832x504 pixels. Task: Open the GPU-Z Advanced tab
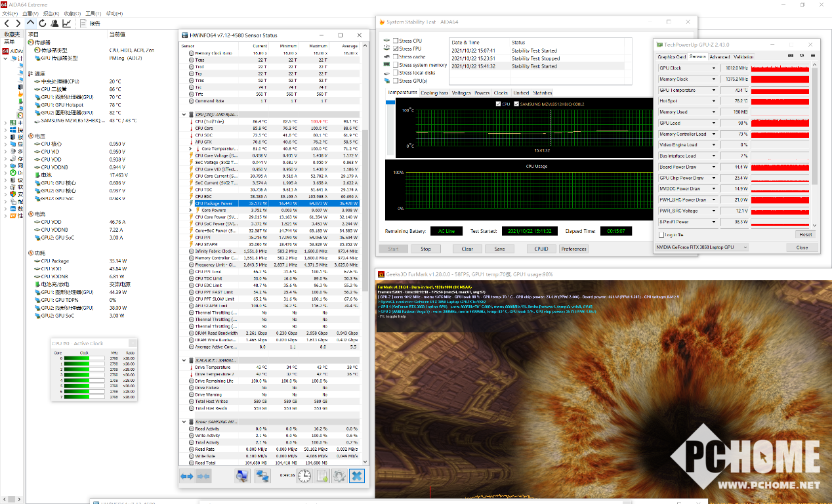pos(720,57)
